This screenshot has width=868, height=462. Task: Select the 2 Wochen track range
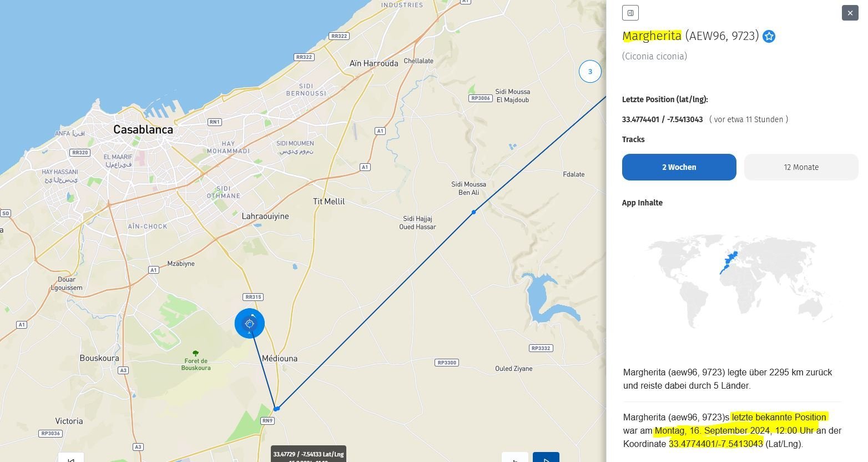point(679,167)
